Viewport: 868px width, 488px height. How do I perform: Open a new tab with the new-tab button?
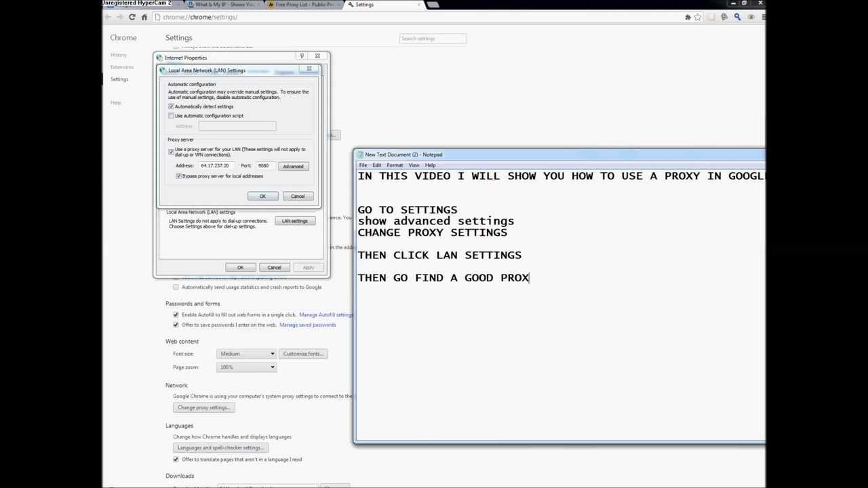pos(433,5)
